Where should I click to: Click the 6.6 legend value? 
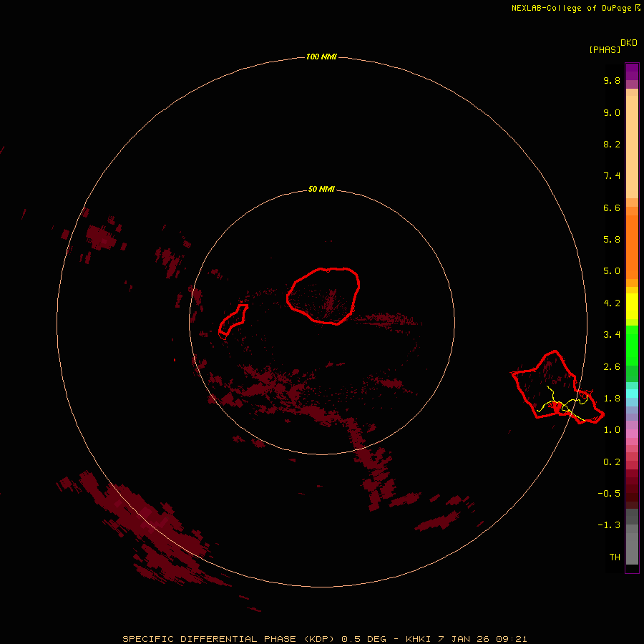(x=612, y=208)
